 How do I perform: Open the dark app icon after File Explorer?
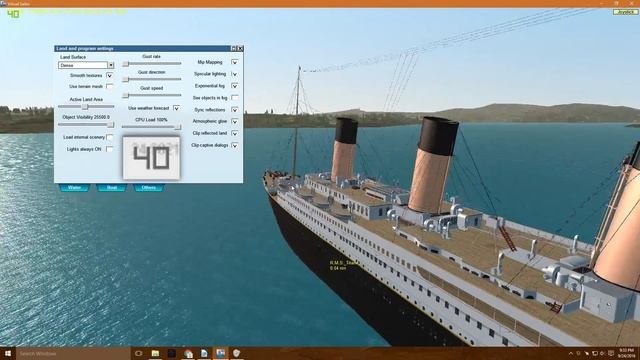[x=171, y=353]
